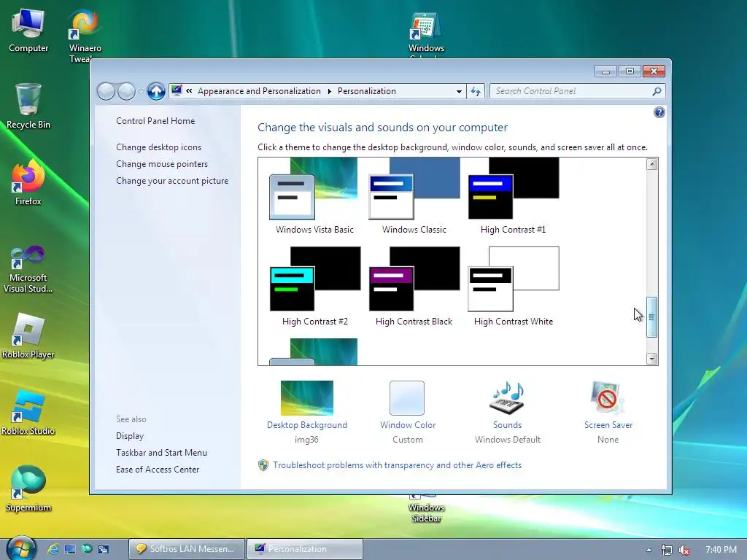Select the Windows Sidebar desktop shortcut
747x560 pixels.
tap(426, 510)
